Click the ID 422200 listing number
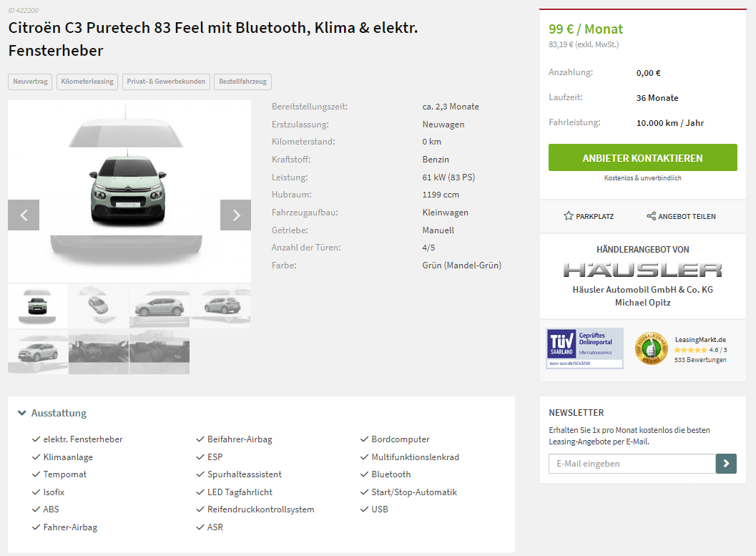Screen dimensions: 756x556 (23, 10)
